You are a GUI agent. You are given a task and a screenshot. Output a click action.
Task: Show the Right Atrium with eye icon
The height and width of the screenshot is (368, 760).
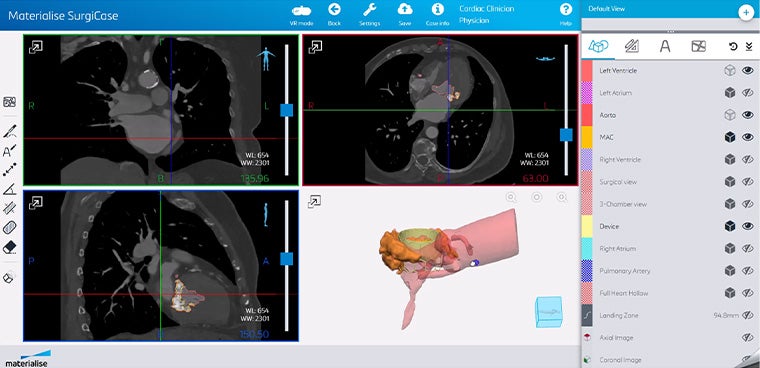pyautogui.click(x=748, y=249)
